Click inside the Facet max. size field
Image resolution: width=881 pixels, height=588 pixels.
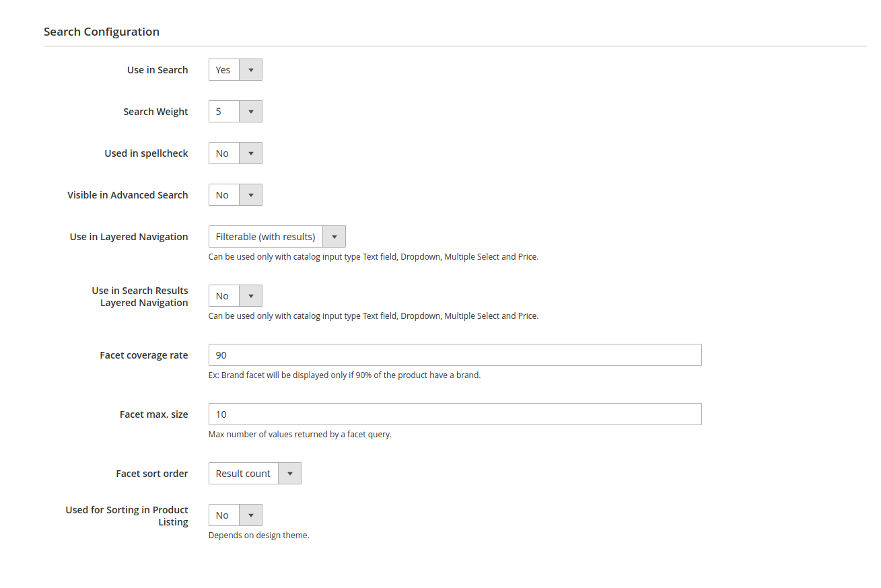point(455,414)
